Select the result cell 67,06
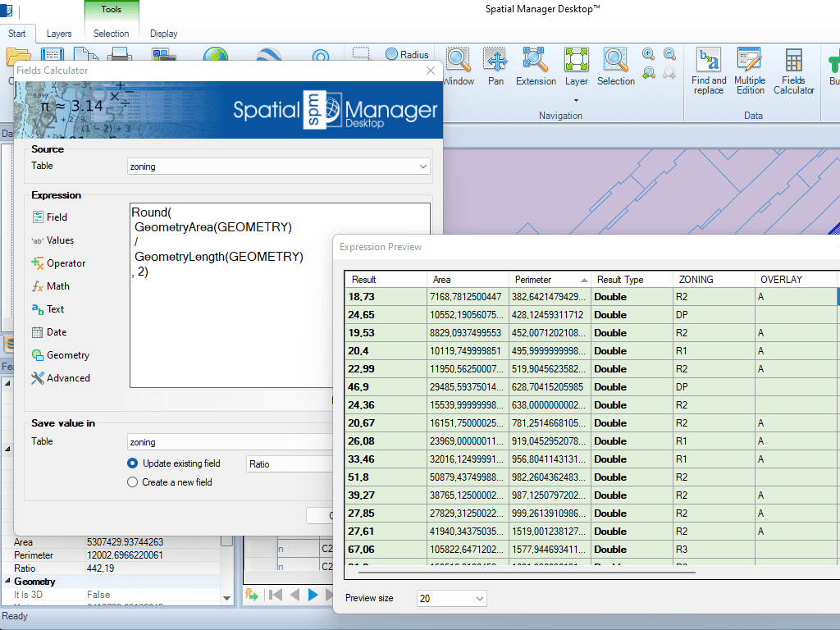This screenshot has height=630, width=840. pyautogui.click(x=386, y=550)
